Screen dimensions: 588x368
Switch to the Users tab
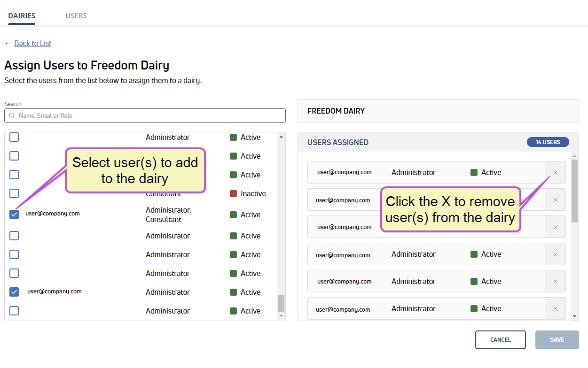pyautogui.click(x=76, y=15)
